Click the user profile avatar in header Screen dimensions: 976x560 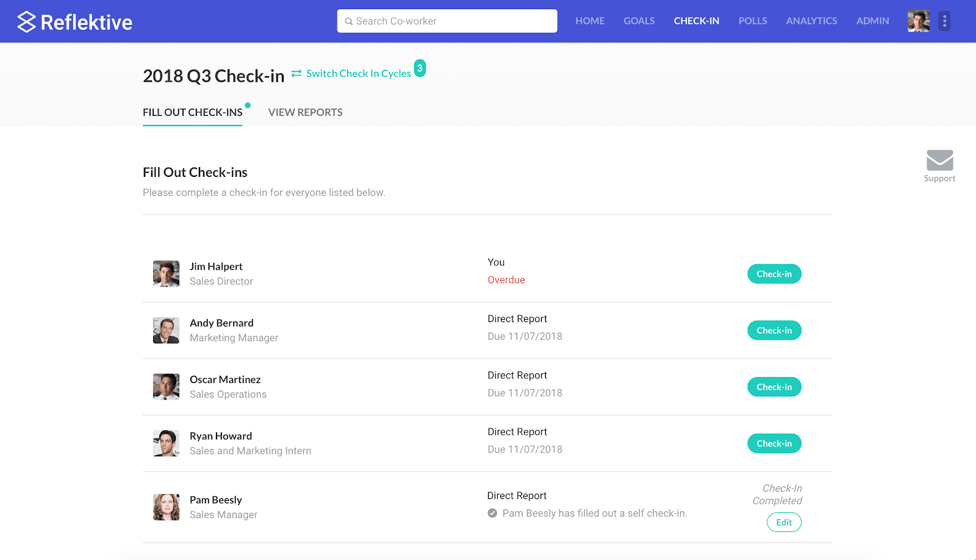(918, 21)
